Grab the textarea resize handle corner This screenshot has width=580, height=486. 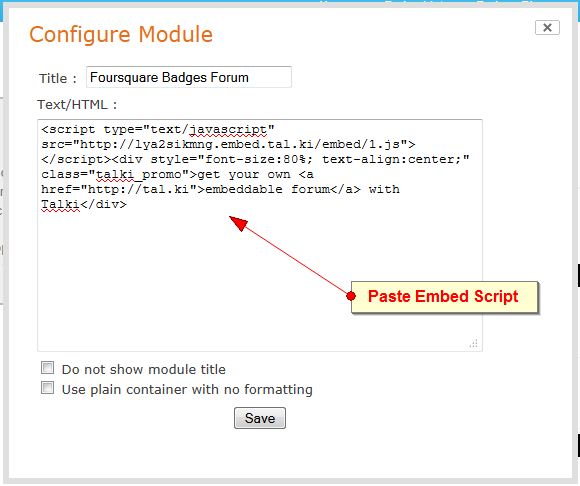[x=474, y=344]
